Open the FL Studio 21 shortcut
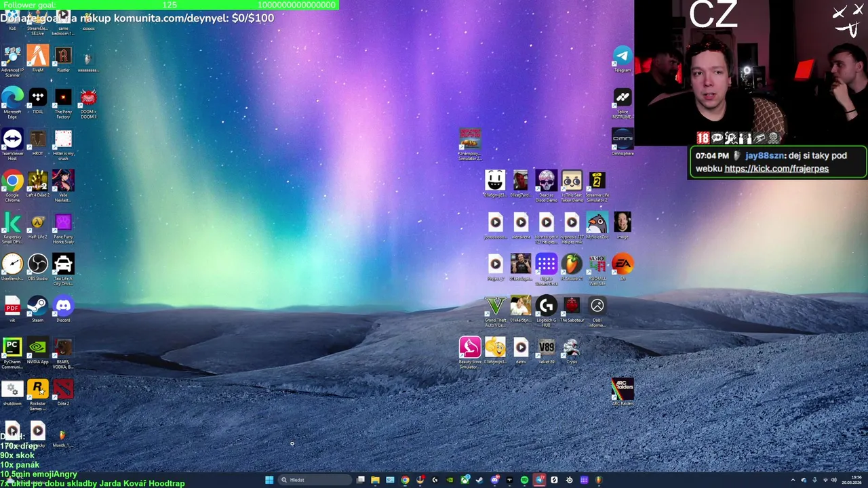The image size is (868, 488). pyautogui.click(x=572, y=267)
